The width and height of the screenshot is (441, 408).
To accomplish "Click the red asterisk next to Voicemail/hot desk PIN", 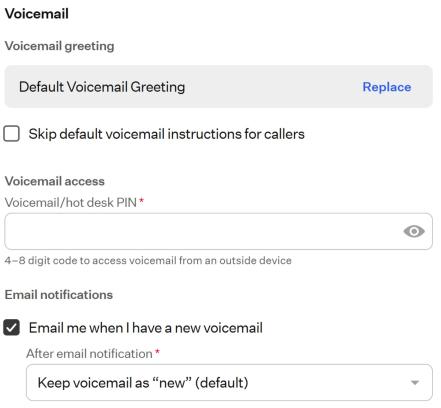I will 141,200.
